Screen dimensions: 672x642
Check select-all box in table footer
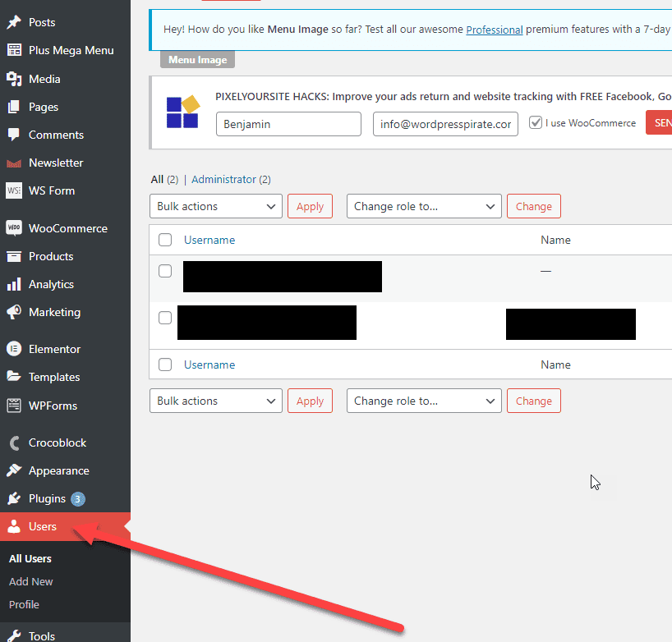pyautogui.click(x=165, y=365)
